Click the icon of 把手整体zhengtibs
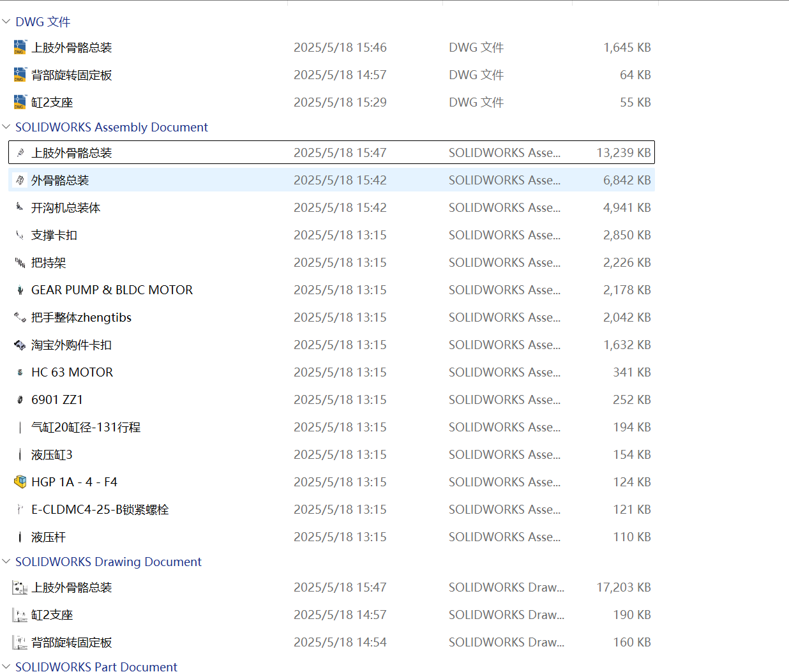 tap(20, 317)
